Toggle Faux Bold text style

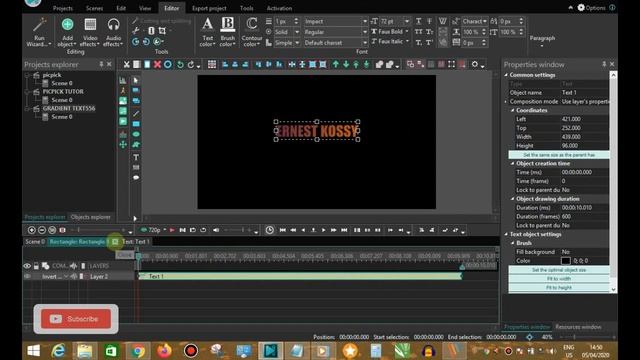pos(390,31)
